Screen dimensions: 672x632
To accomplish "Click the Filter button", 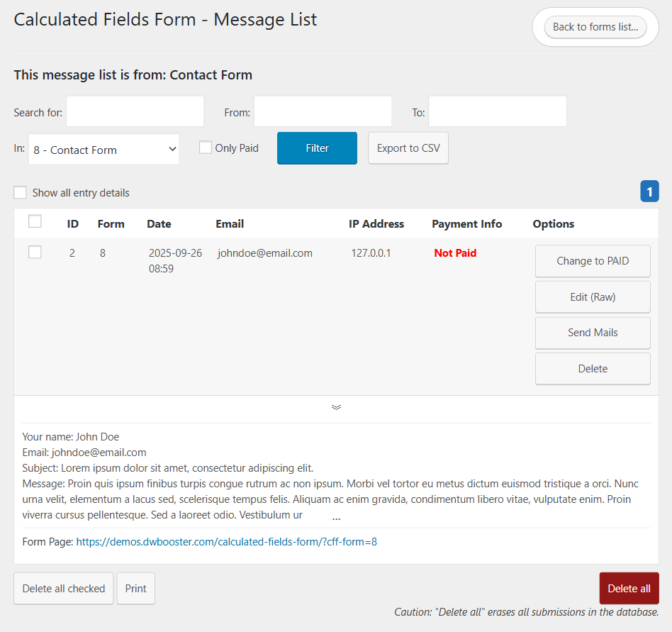I will [x=317, y=148].
